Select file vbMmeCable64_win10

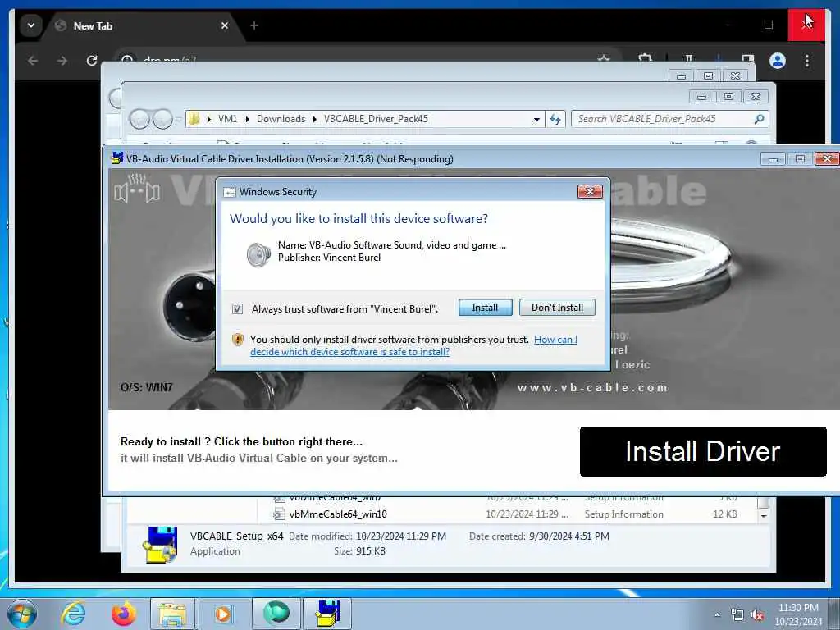[337, 514]
